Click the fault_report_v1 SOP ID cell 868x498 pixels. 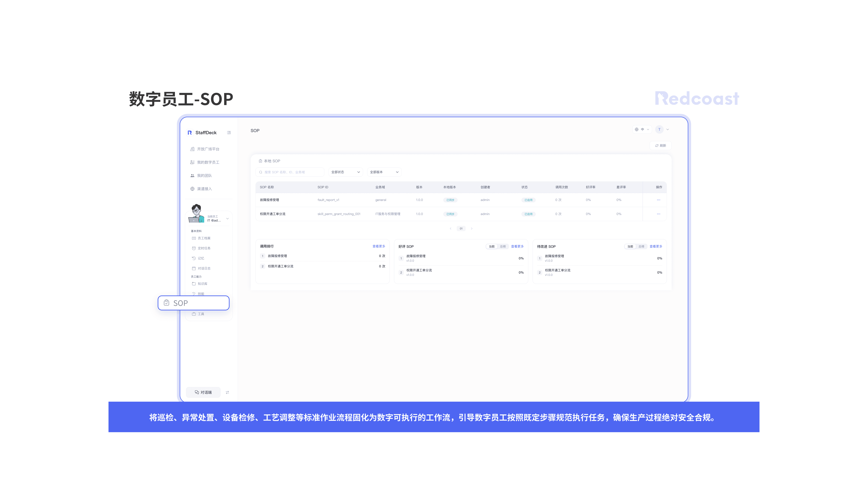[328, 200]
